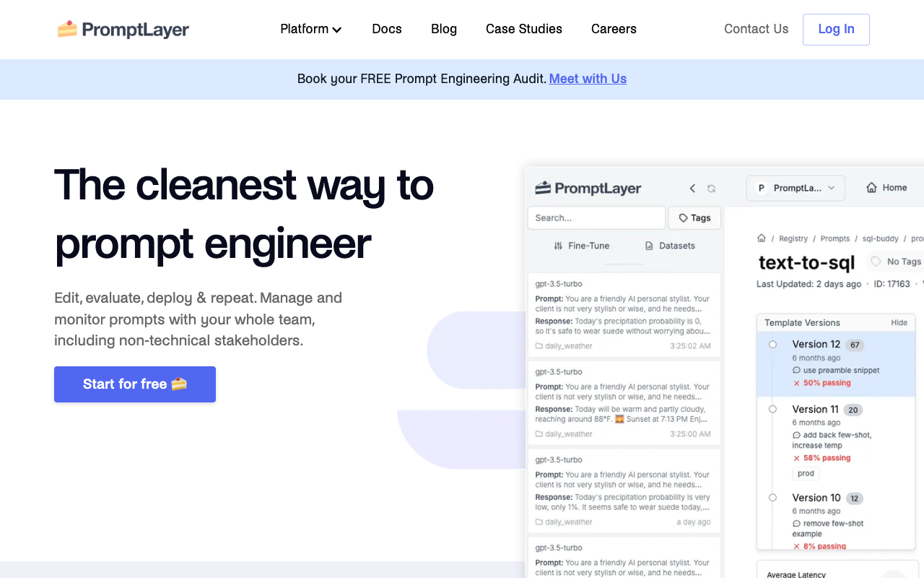
Task: Click the 50% passing status
Action: coord(821,383)
